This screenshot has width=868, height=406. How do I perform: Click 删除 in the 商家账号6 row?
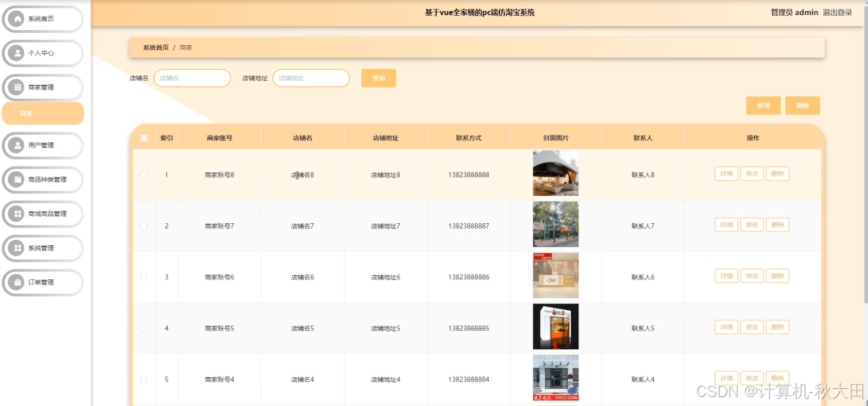tap(778, 276)
